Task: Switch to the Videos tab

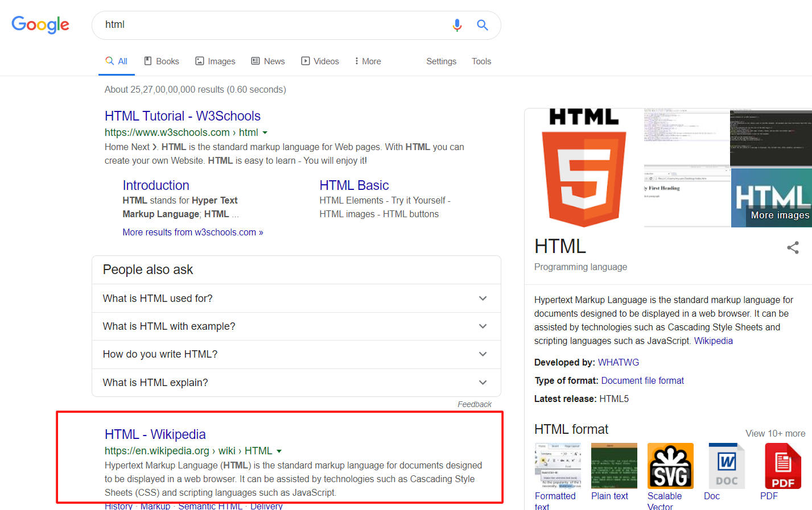Action: [x=320, y=61]
